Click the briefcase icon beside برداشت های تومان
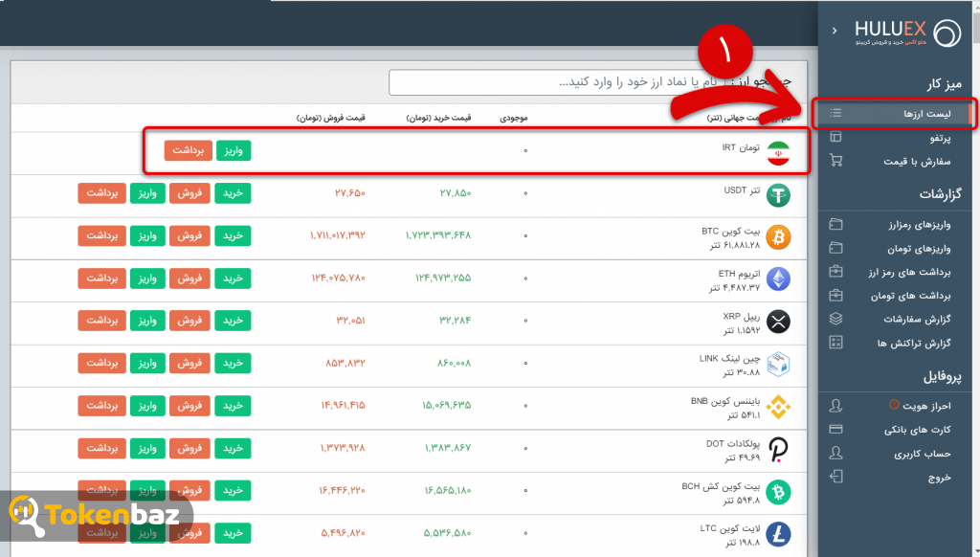Screen dimensions: 980x557 (835, 295)
